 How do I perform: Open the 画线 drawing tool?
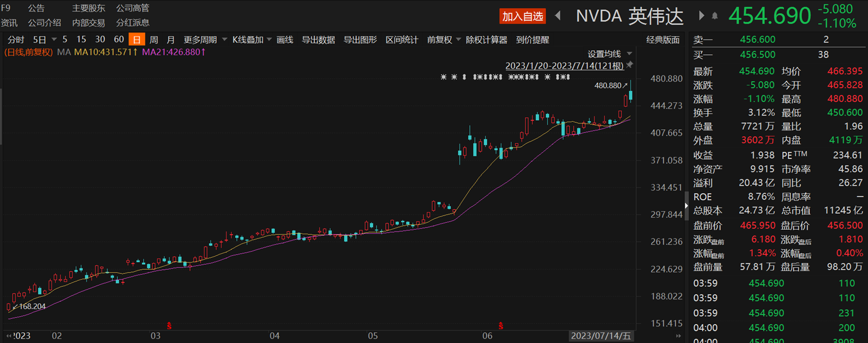tap(284, 39)
